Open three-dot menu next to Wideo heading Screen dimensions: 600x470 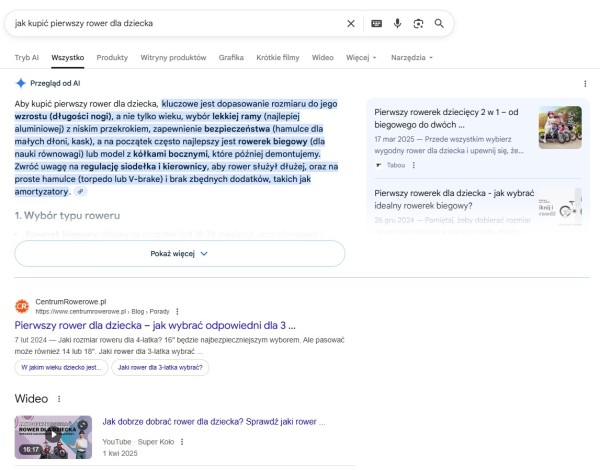[59, 399]
